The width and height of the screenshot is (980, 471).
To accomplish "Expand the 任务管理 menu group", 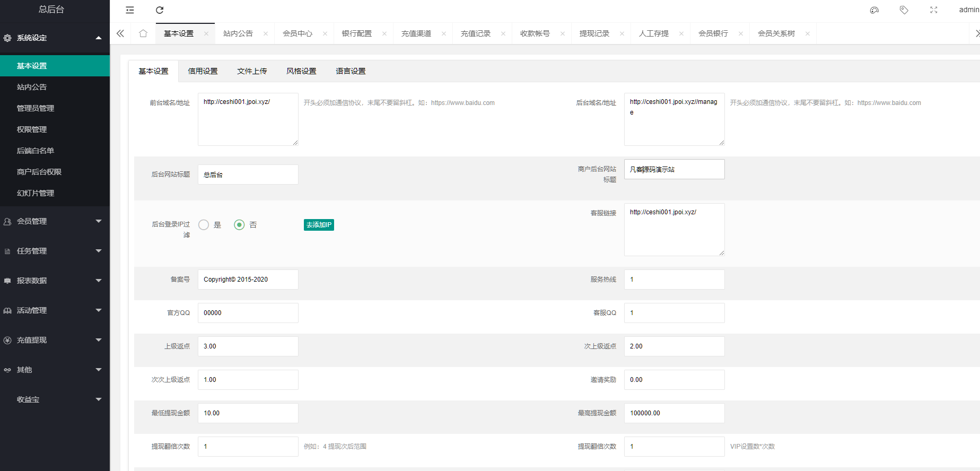I will tap(55, 251).
